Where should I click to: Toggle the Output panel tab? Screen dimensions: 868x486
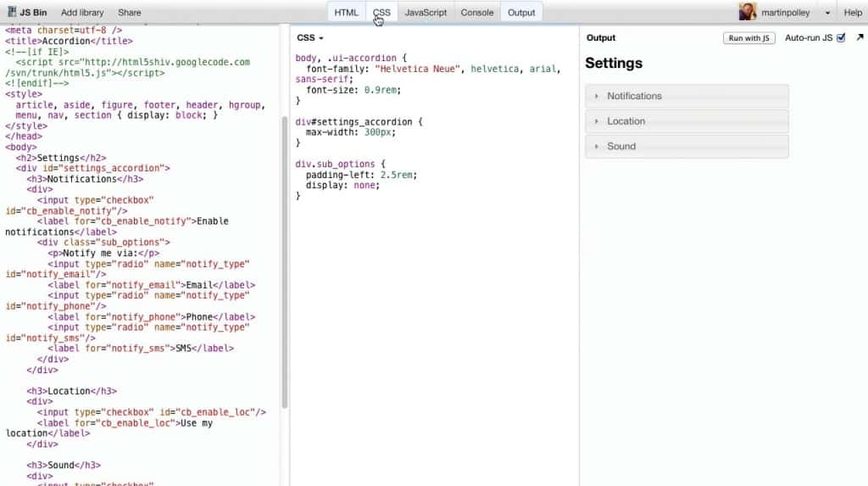click(521, 12)
